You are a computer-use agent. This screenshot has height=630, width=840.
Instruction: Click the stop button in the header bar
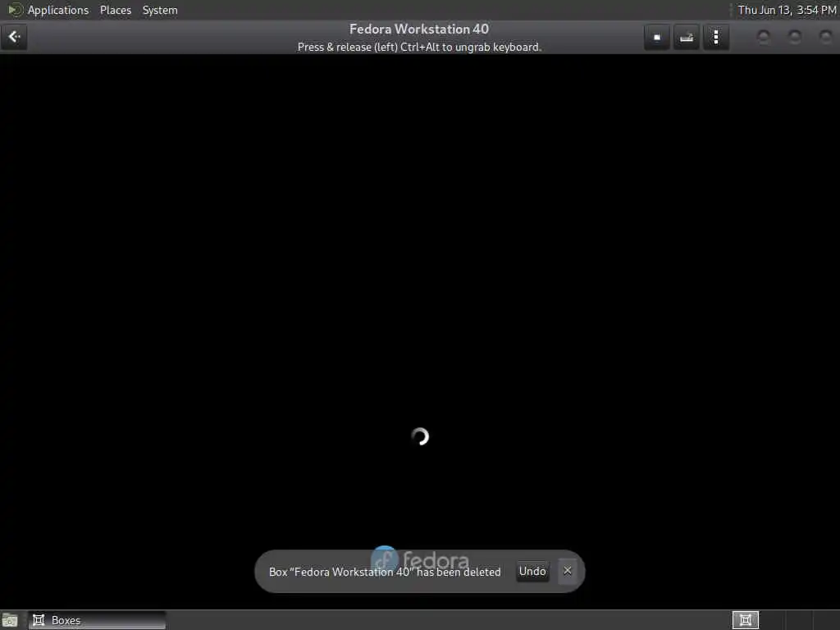[657, 37]
